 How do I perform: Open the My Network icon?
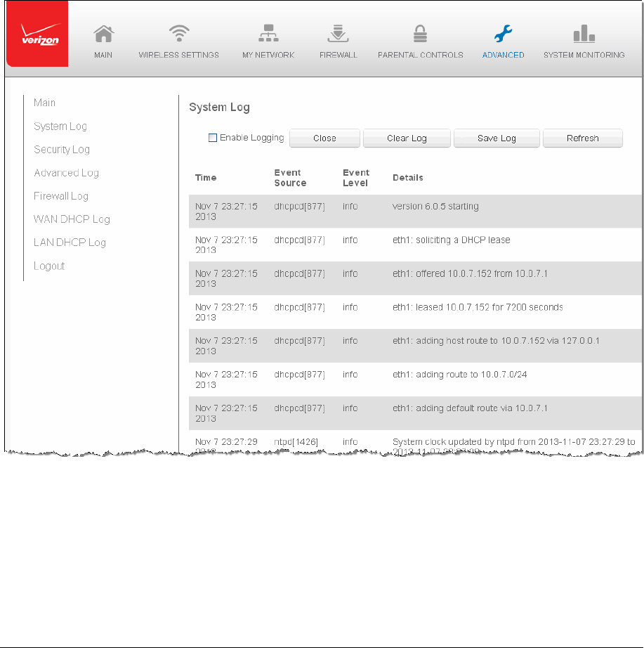click(x=268, y=34)
